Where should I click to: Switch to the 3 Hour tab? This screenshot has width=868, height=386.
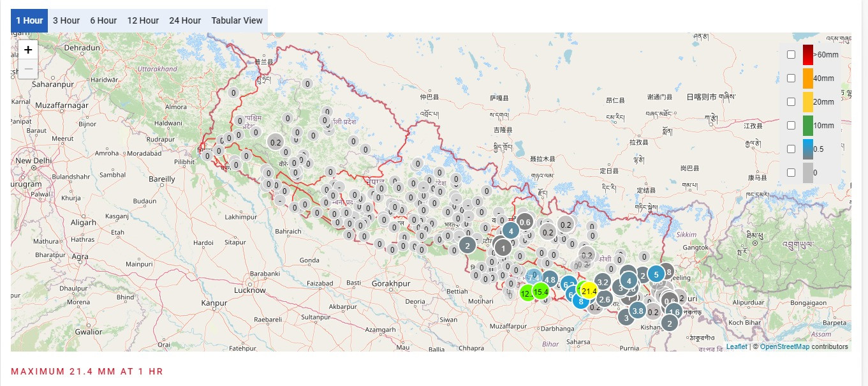point(66,20)
